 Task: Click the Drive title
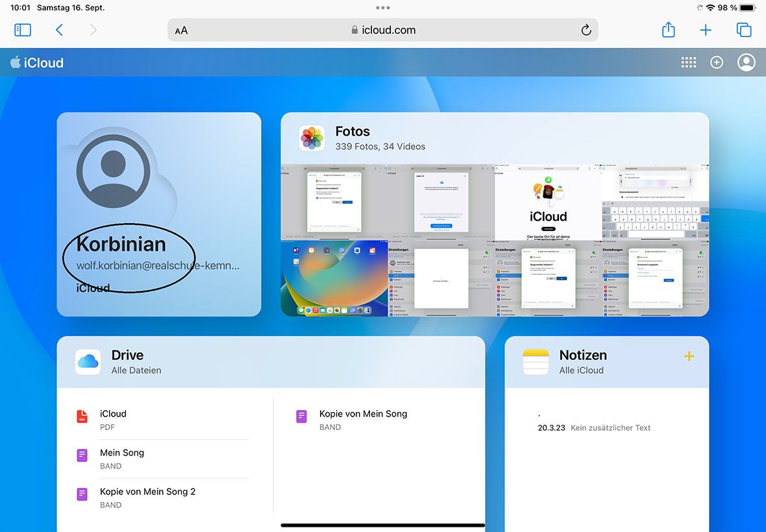pos(127,355)
